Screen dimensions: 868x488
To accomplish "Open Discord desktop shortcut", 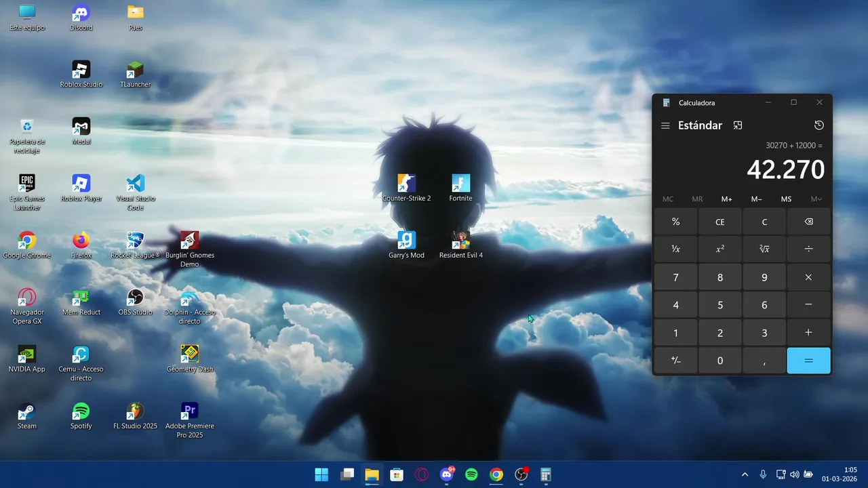I will 81,18.
